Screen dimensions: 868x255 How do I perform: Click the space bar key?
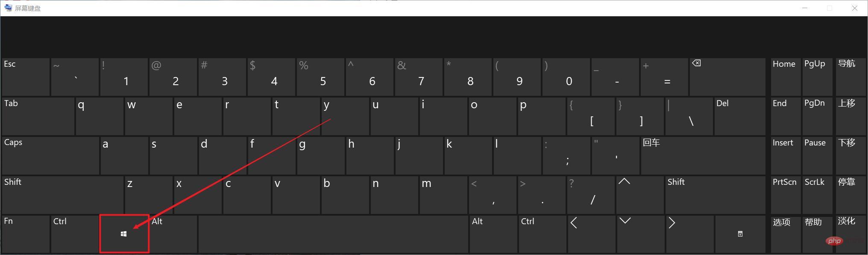[x=333, y=234]
